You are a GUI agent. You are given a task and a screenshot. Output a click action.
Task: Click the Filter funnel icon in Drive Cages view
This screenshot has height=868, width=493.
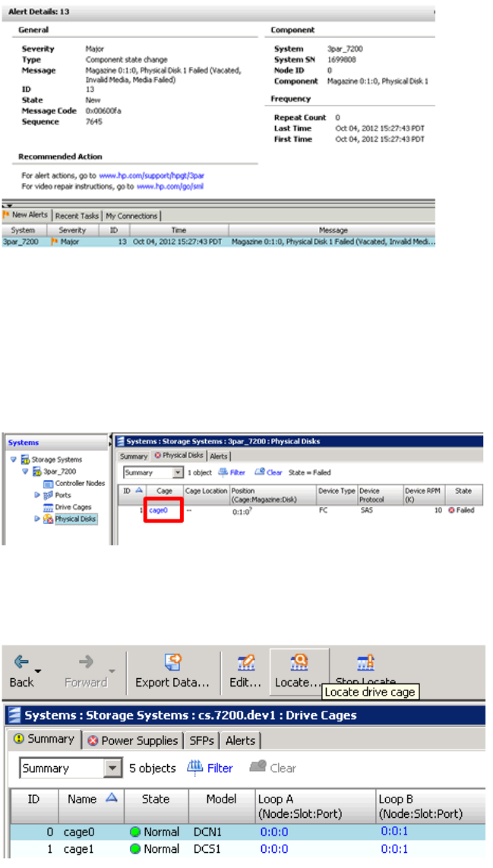[x=194, y=767]
